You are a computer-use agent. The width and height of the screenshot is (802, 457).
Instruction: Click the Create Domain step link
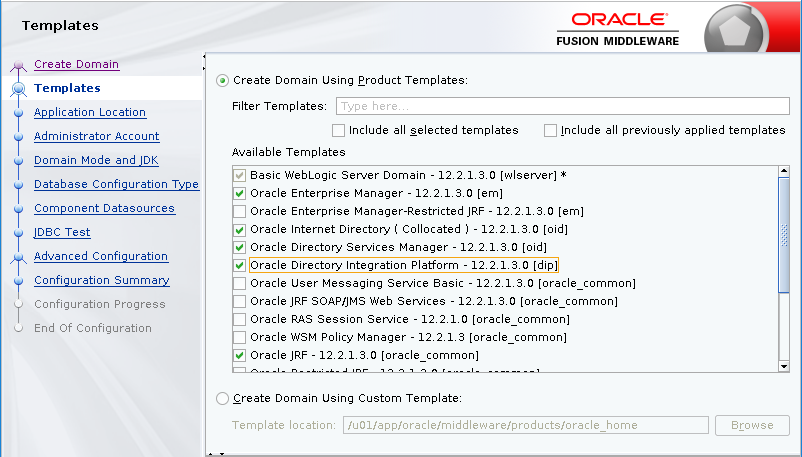[x=76, y=64]
